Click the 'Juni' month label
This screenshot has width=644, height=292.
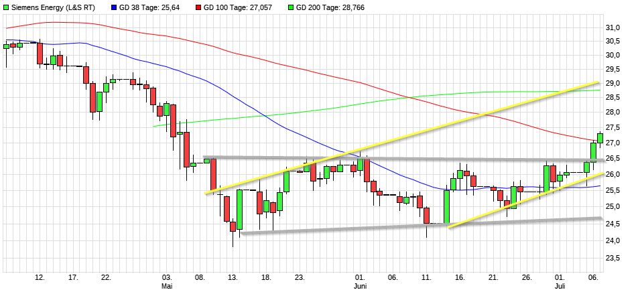360,286
